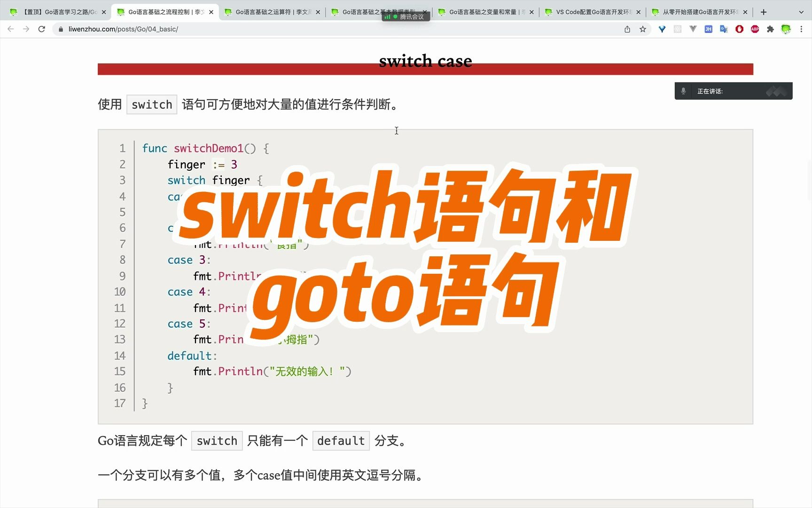Switch to the Go语言学习之路 tab
The width and height of the screenshot is (812, 508).
(x=57, y=12)
